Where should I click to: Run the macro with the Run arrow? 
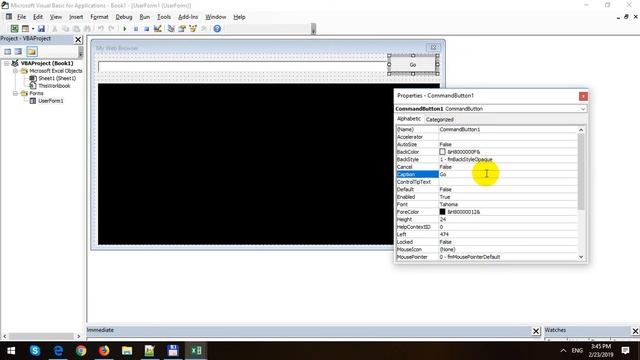[124, 29]
